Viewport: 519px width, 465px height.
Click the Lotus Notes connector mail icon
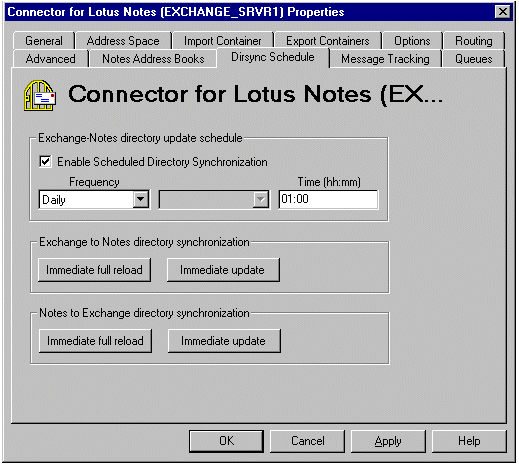[40, 95]
